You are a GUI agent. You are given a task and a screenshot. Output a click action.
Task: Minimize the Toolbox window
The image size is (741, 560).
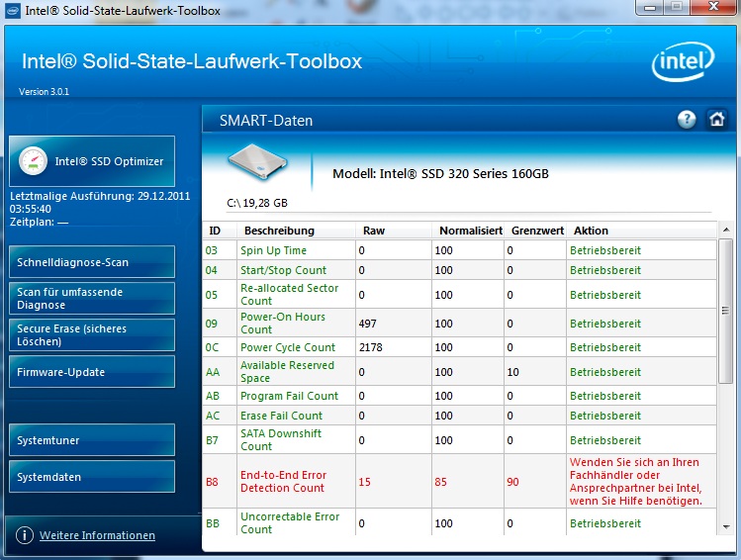point(650,7)
